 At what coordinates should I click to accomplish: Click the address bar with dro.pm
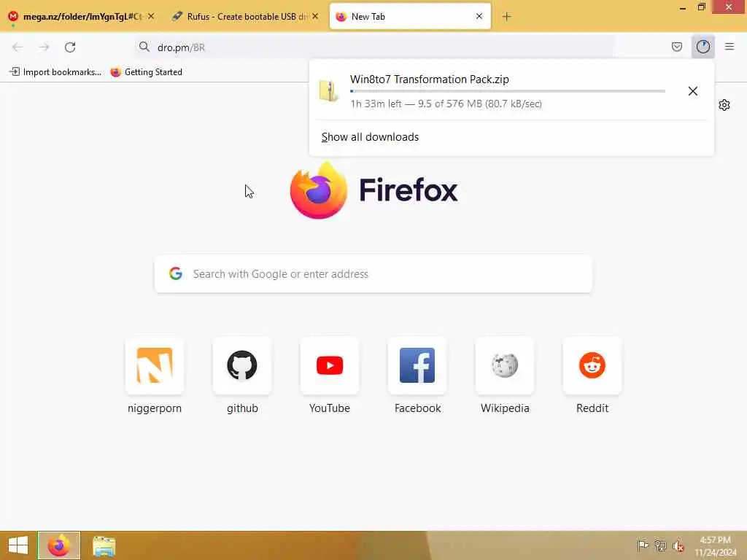pos(374,47)
